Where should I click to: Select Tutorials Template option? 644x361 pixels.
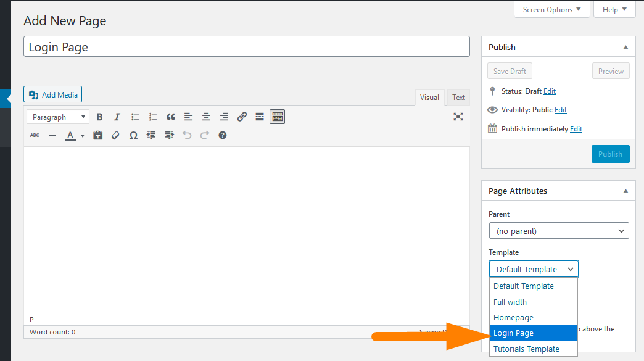[x=534, y=349]
